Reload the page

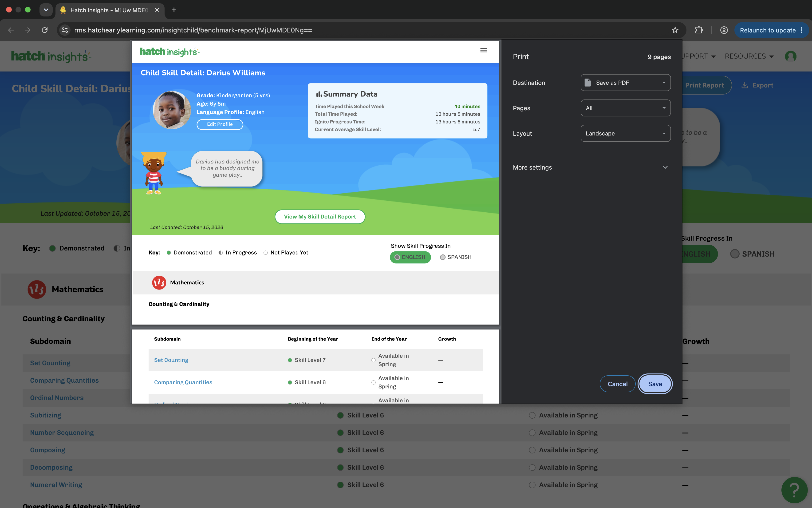click(45, 30)
